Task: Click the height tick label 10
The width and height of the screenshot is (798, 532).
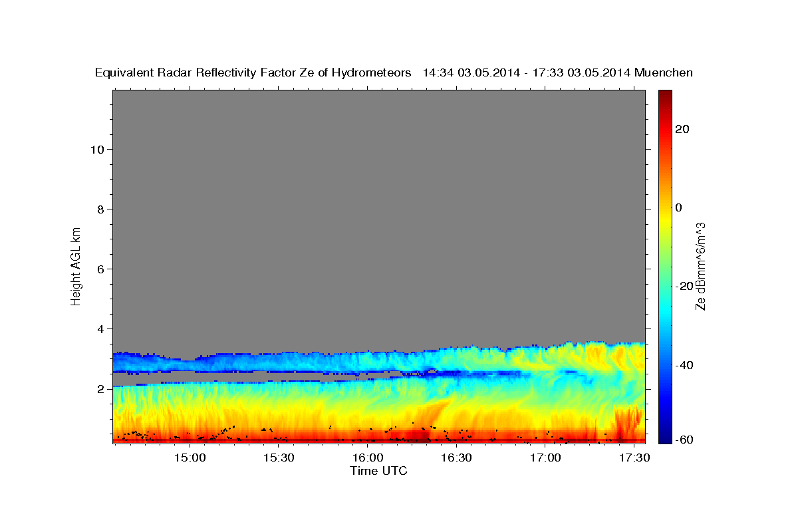Action: coord(97,149)
